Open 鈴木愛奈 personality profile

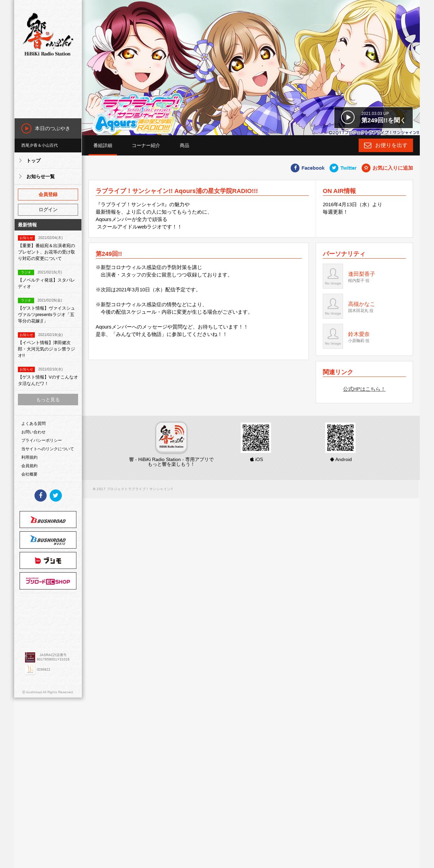point(359,334)
